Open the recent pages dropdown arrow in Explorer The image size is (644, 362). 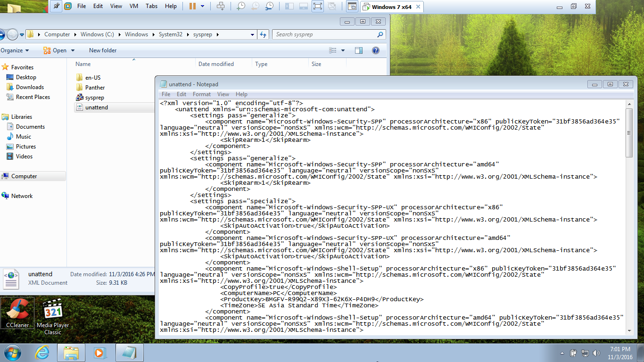22,34
